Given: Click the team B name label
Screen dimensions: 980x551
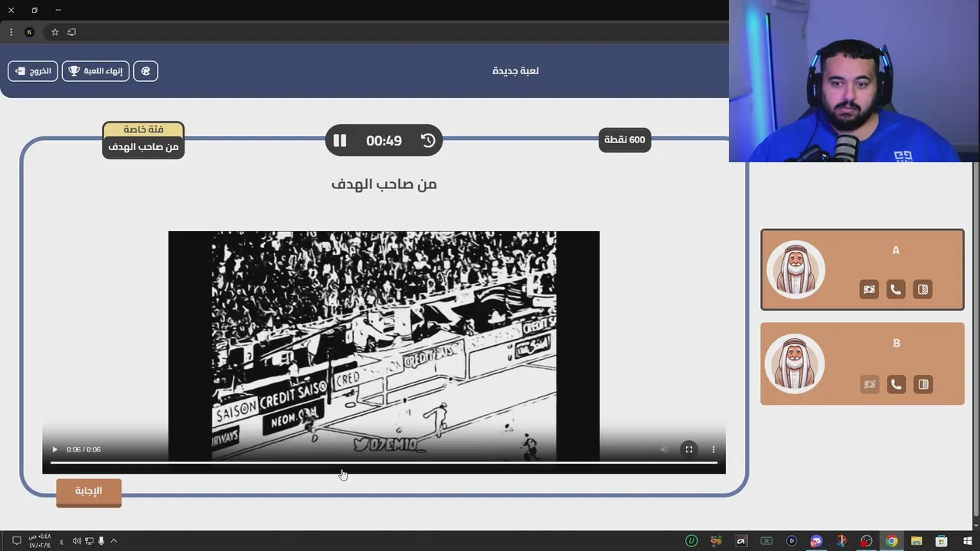Looking at the screenshot, I should [x=897, y=344].
